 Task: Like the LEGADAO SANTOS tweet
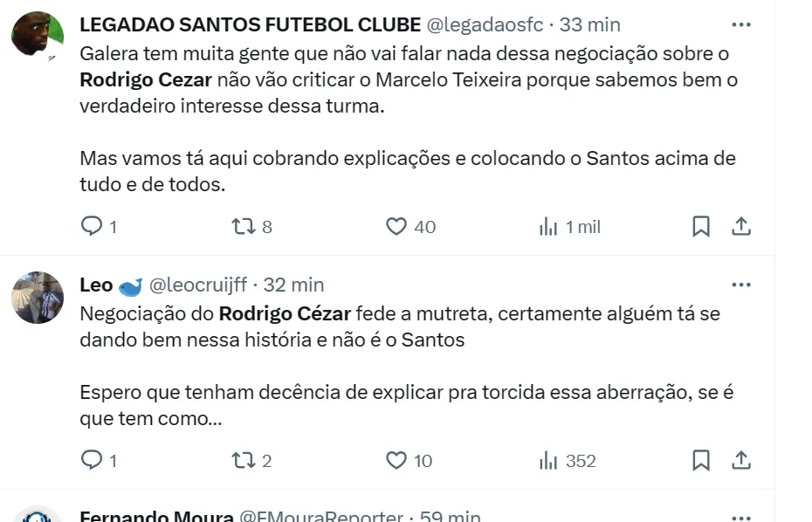tap(396, 227)
